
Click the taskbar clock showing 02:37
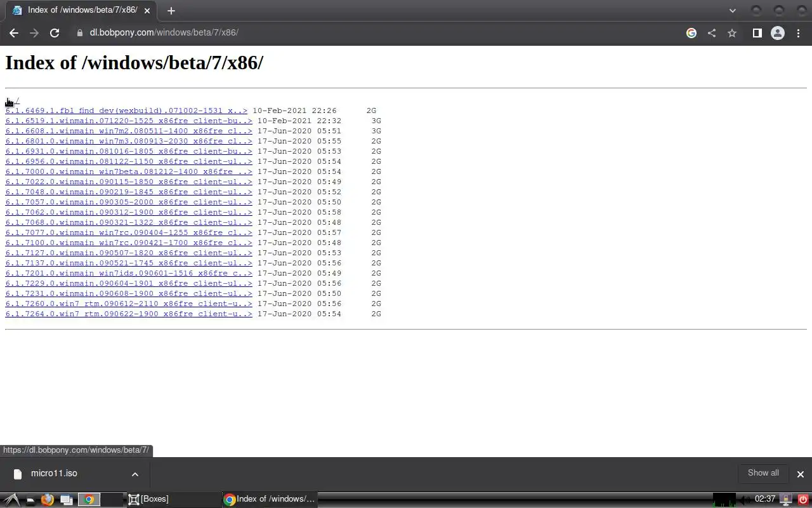click(x=765, y=499)
